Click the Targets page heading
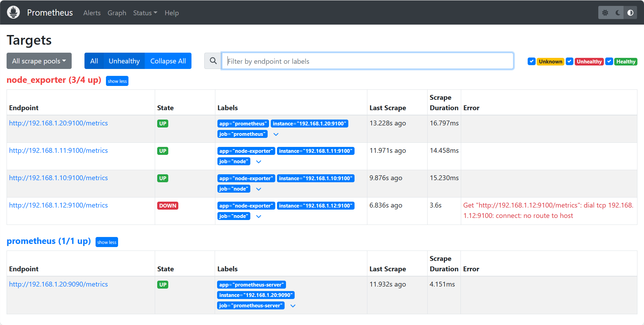Screen dimensions: 644x325 click(29, 40)
